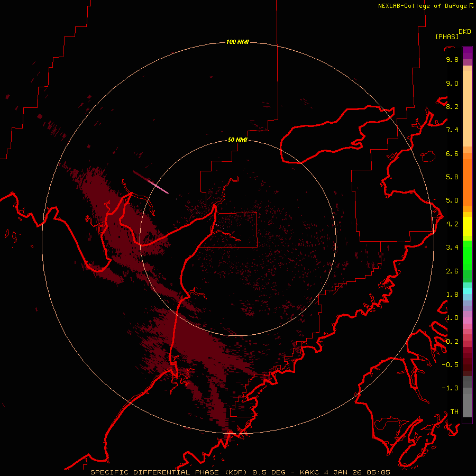The width and height of the screenshot is (476, 476).
Task: Click the 4 JAN 26 date in the footer
Action: click(343, 472)
